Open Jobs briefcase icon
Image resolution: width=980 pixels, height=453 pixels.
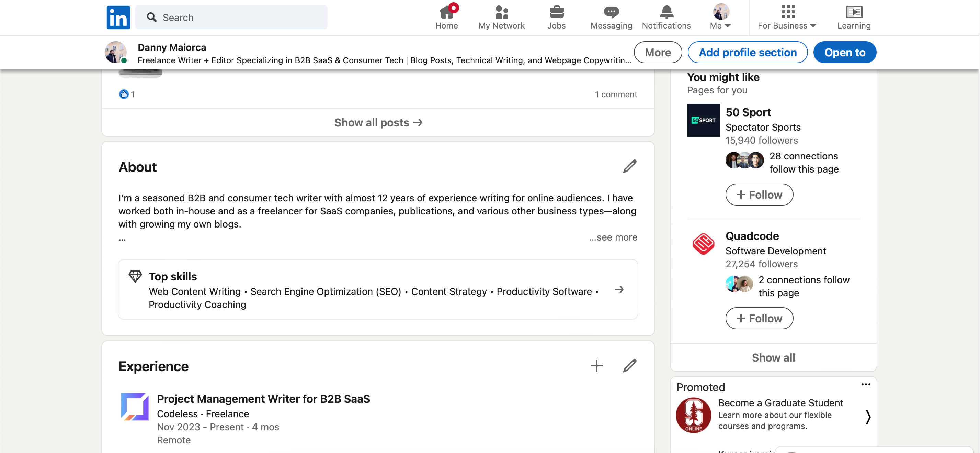pos(556,13)
